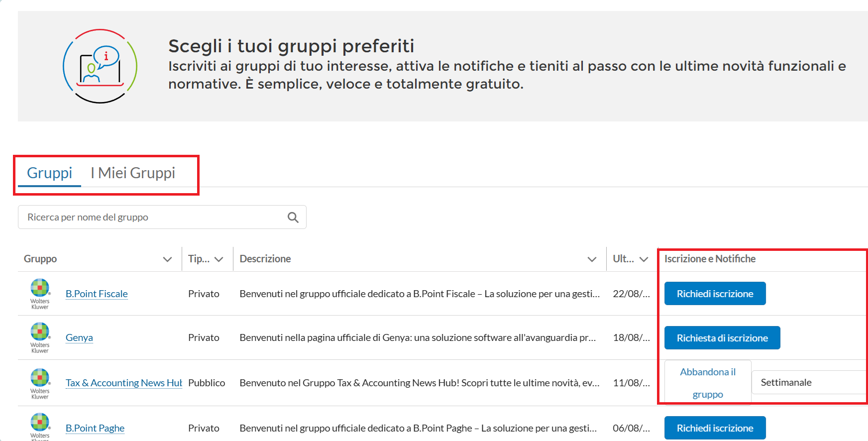The image size is (868, 441).
Task: Click the heading Scegli i tuoi gruppi preferiti
Action: (291, 46)
